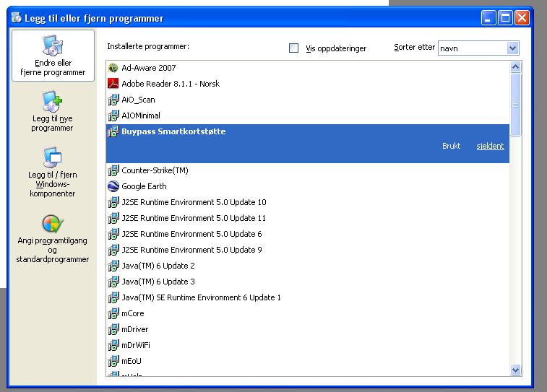Enable the Vis oppdateringer checkbox
Image resolution: width=547 pixels, height=392 pixels.
pyautogui.click(x=294, y=48)
